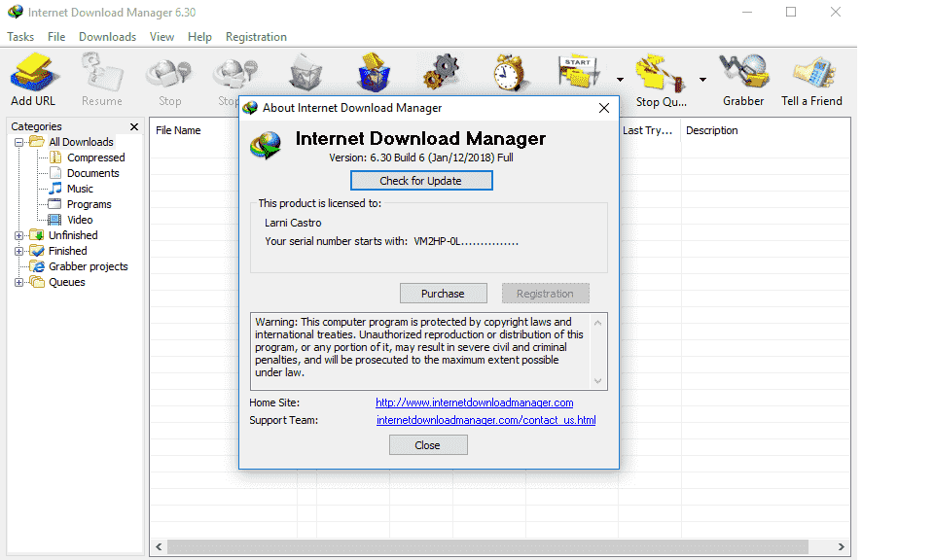Image resolution: width=934 pixels, height=560 pixels.
Task: Select the Compressed category
Action: pyautogui.click(x=95, y=157)
